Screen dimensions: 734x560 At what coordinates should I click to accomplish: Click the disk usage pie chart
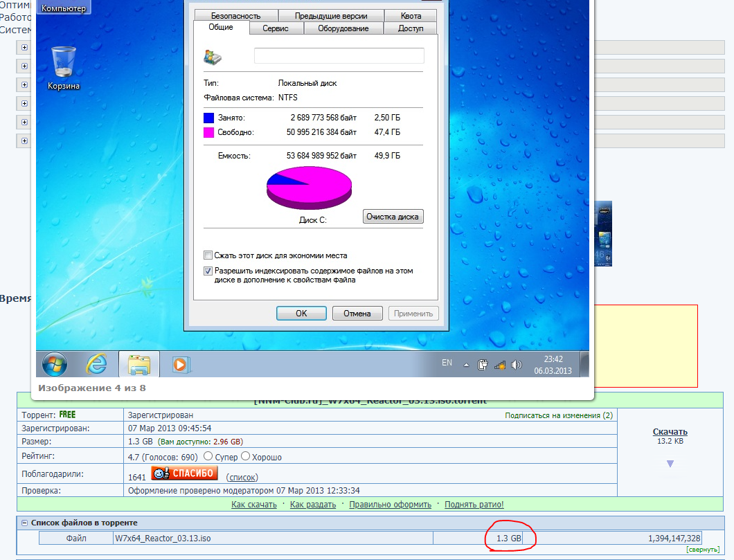click(x=309, y=188)
